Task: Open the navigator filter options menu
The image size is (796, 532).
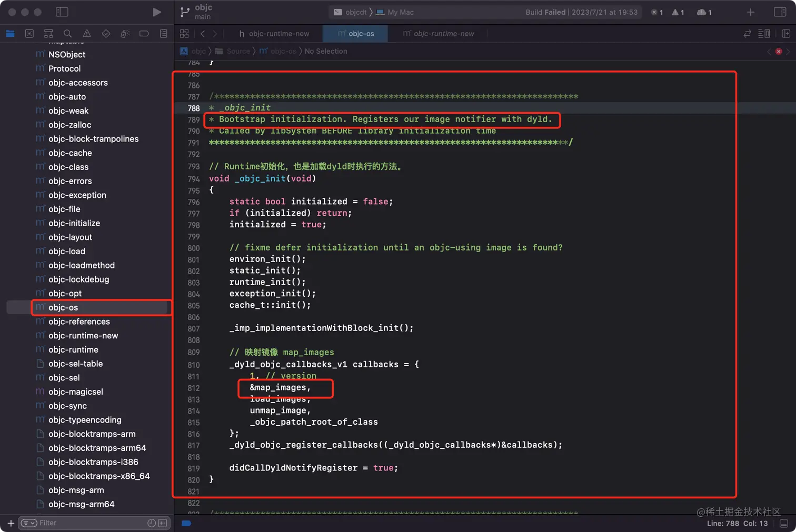Action: click(x=29, y=523)
